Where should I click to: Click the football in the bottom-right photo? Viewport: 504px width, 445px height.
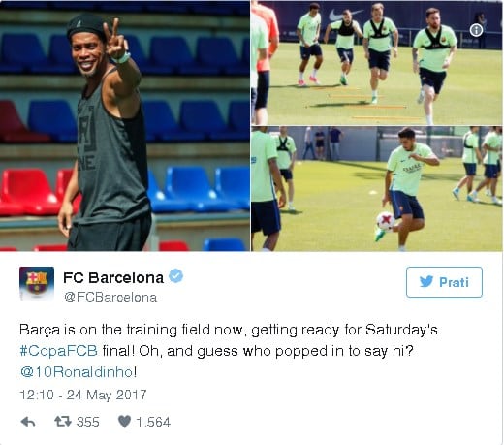[386, 221]
